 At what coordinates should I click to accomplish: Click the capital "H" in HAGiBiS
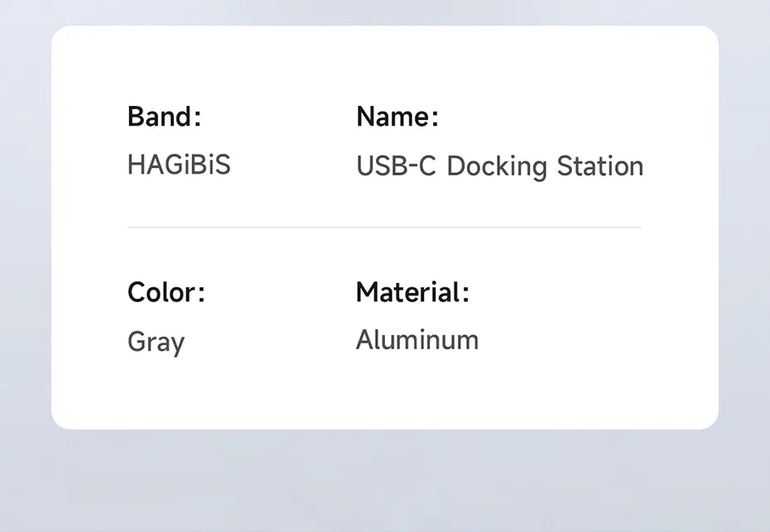(x=136, y=165)
